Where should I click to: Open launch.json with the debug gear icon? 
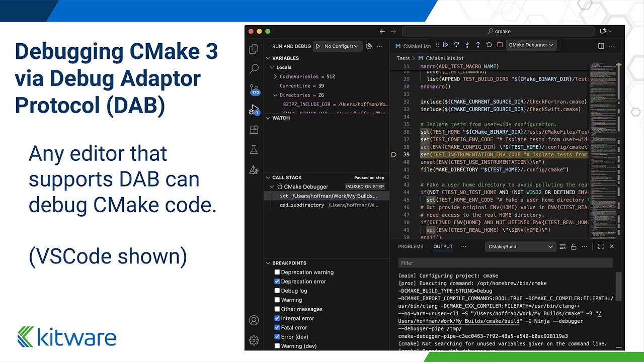point(369,46)
